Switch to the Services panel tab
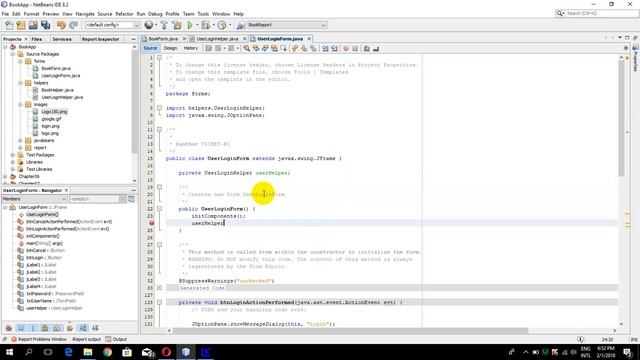The width and height of the screenshot is (640, 360). (62, 39)
